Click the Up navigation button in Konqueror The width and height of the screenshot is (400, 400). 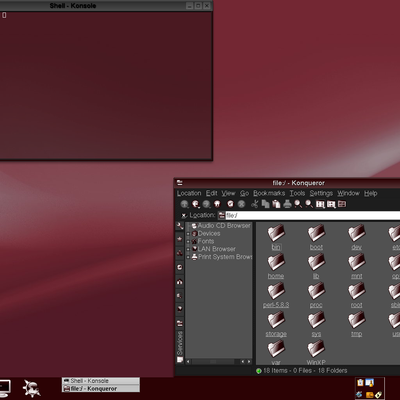[184, 204]
